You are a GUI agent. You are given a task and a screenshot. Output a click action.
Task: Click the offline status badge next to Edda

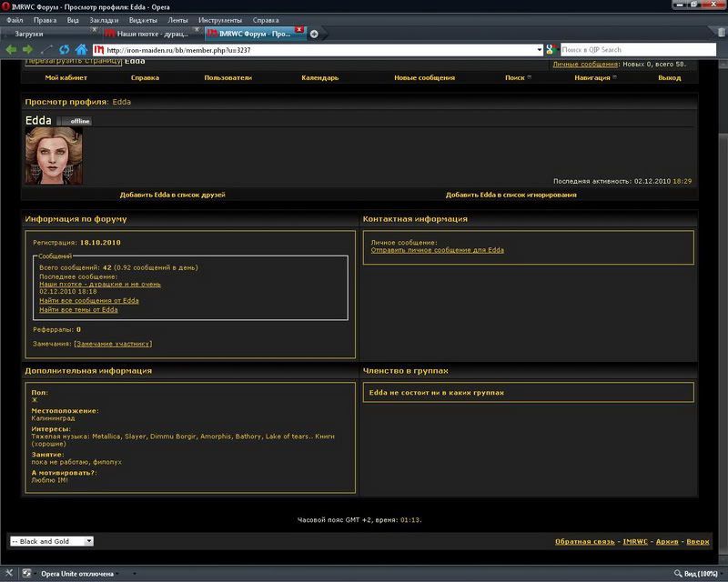[x=75, y=121]
